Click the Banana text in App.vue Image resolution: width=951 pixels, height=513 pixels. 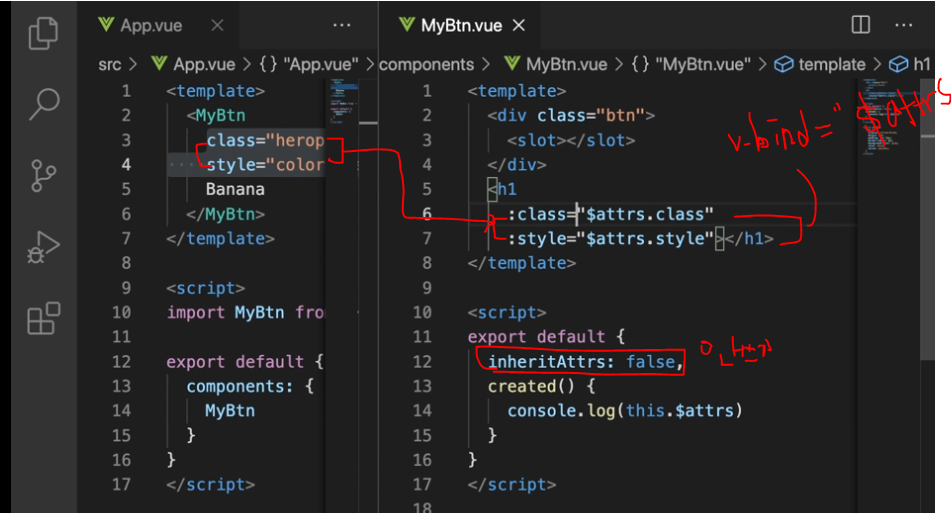coord(235,189)
